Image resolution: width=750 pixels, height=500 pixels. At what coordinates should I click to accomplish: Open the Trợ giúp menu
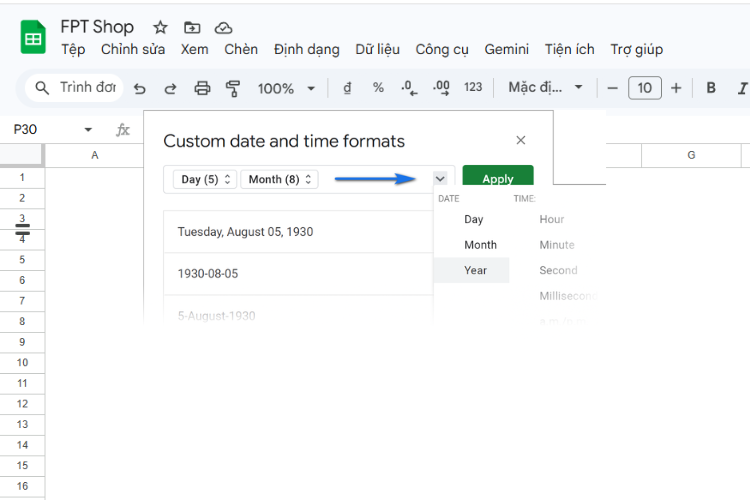coord(637,49)
